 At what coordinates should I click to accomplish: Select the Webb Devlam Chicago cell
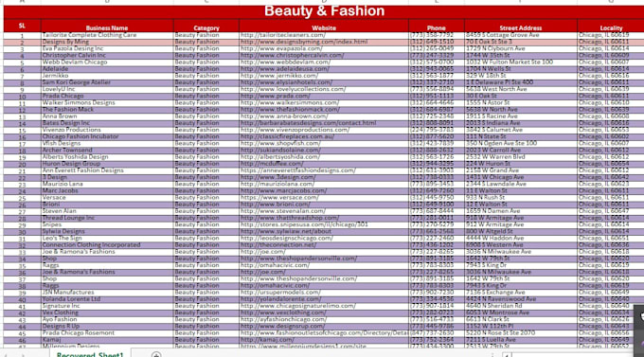[x=107, y=62]
